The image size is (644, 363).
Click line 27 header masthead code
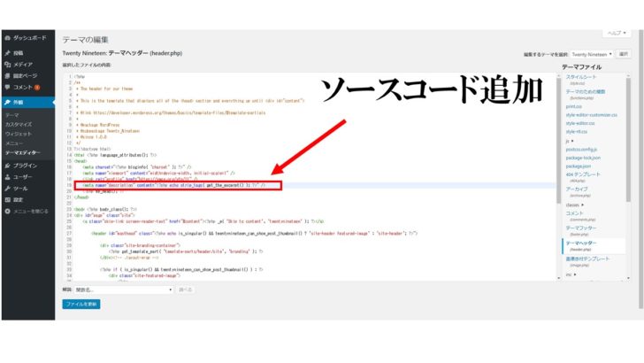click(x=254, y=234)
